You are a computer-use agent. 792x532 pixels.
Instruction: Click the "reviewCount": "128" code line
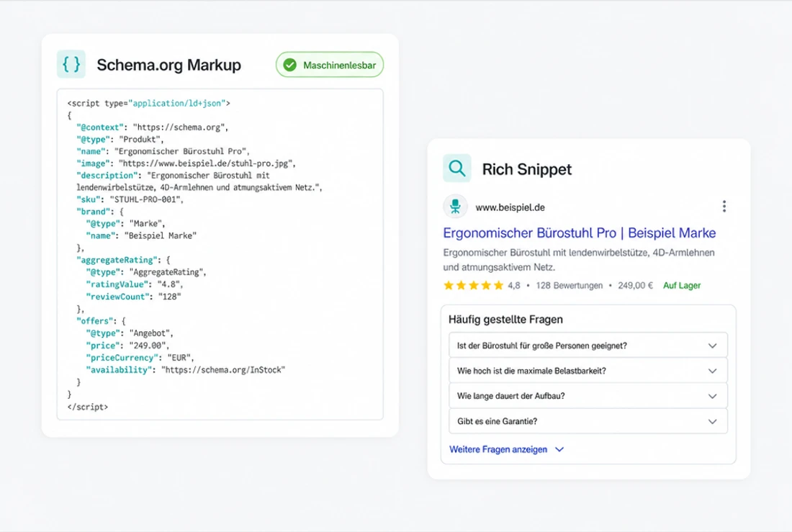(x=133, y=297)
